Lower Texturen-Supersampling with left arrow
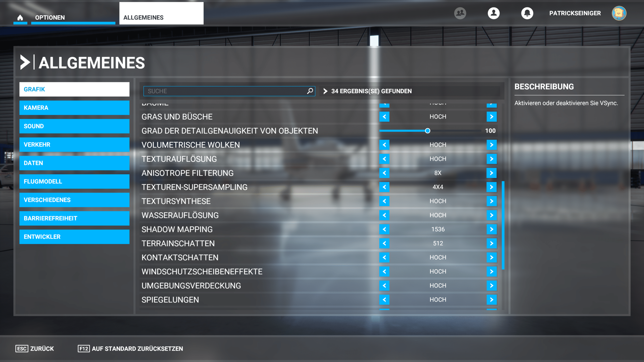The height and width of the screenshot is (362, 644). [x=384, y=187]
